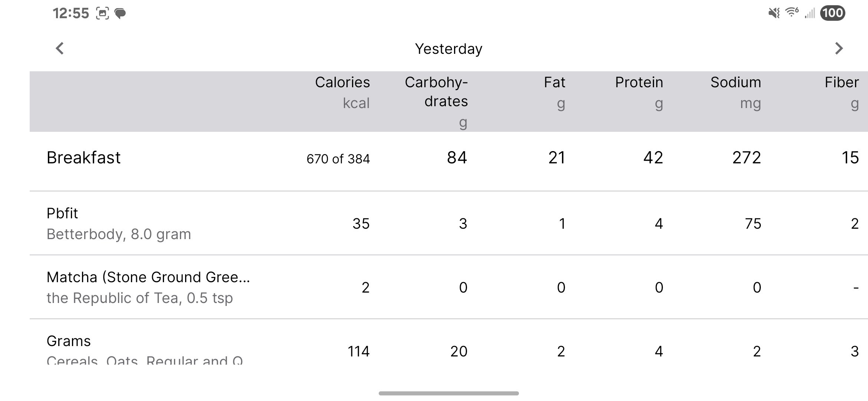Tap the Yesterday date title
This screenshot has width=868, height=401.
[448, 49]
